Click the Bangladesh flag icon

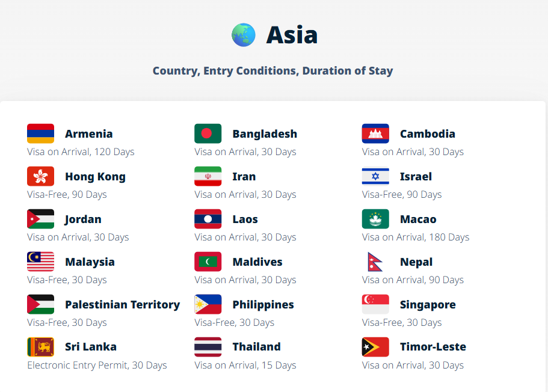[x=208, y=133]
